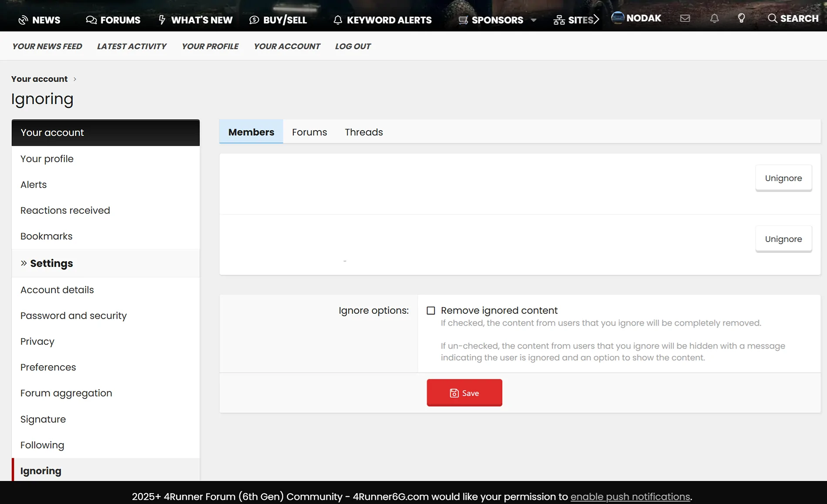Click the red Save button
This screenshot has height=504, width=827.
pyautogui.click(x=464, y=393)
